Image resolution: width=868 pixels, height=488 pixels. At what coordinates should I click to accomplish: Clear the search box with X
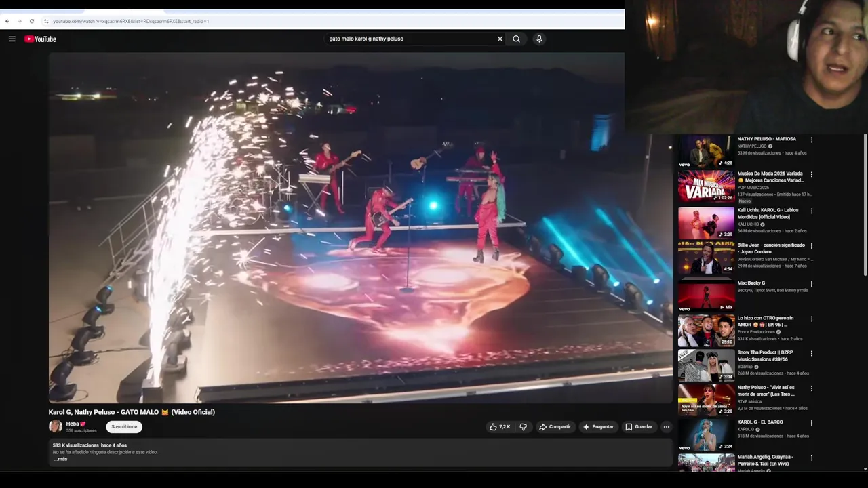coord(500,39)
